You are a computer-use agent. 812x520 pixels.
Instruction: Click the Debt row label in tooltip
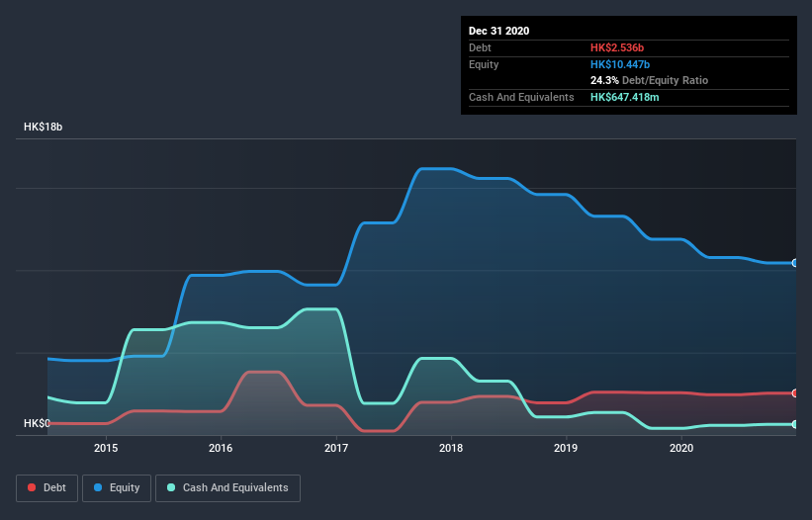pos(480,47)
